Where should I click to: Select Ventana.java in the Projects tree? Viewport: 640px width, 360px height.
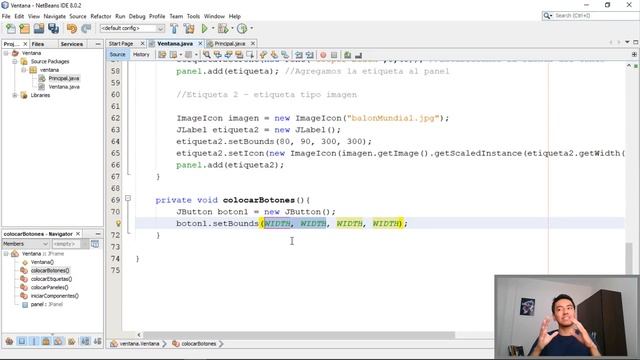[x=64, y=87]
